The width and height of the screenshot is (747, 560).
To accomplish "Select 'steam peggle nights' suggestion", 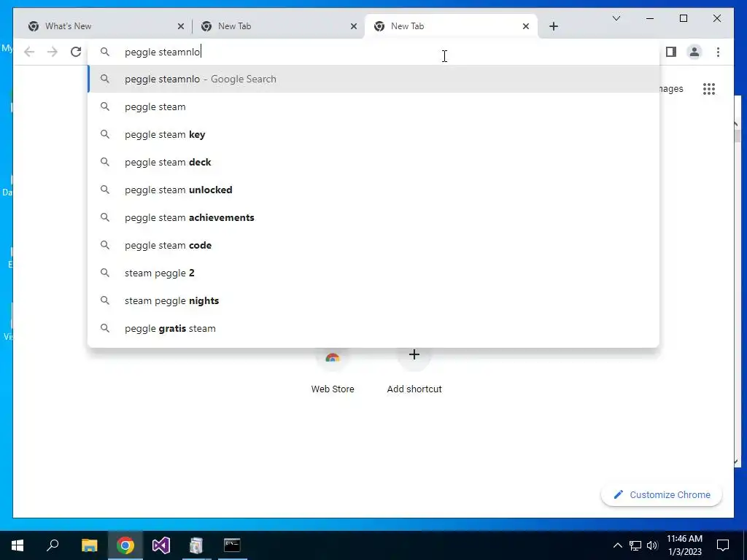I will 374,300.
